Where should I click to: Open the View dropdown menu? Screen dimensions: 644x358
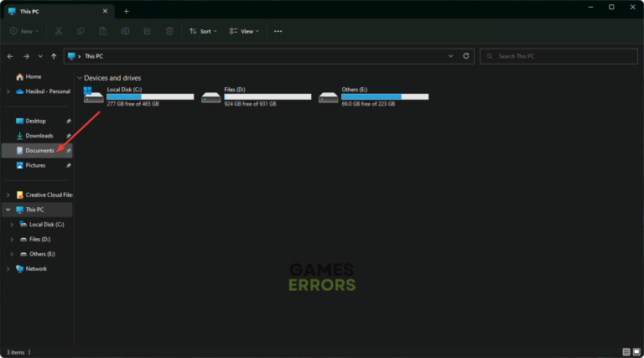pyautogui.click(x=246, y=31)
